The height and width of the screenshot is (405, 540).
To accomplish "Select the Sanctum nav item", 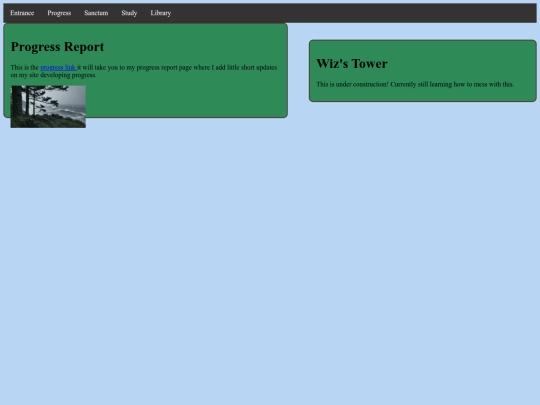I will [x=96, y=13].
